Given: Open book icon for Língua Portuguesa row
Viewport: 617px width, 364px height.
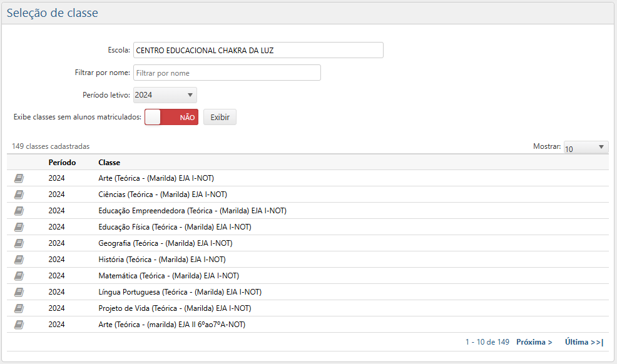Looking at the screenshot, I should click(x=19, y=292).
